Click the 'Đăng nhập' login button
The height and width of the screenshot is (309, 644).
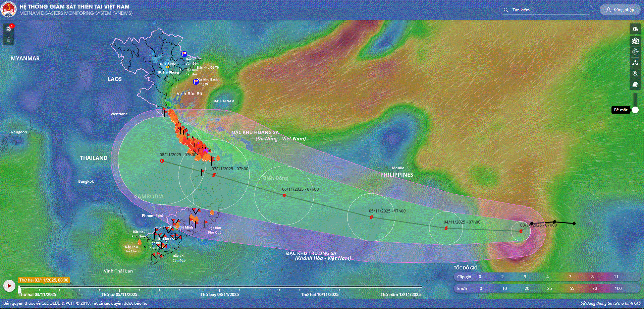click(x=620, y=10)
